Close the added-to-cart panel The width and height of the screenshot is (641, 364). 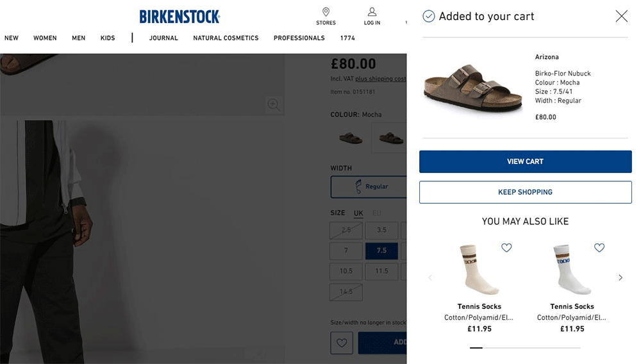click(x=621, y=17)
